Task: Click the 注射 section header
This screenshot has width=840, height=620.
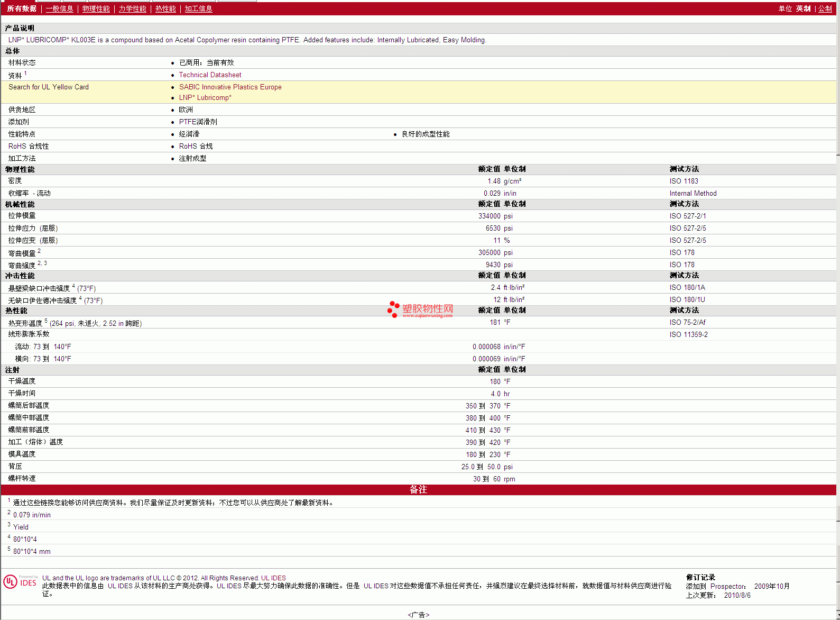Action: (x=12, y=370)
